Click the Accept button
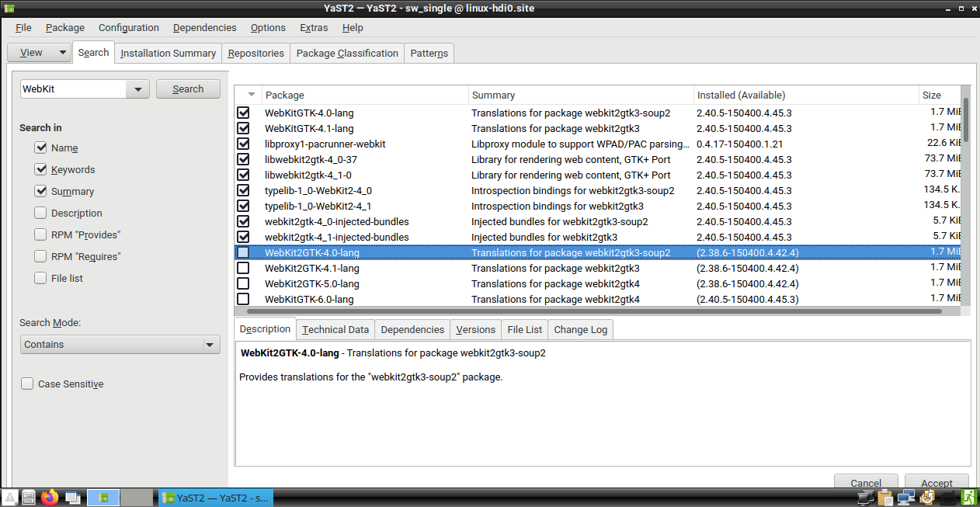This screenshot has width=980, height=507. pyautogui.click(x=936, y=483)
